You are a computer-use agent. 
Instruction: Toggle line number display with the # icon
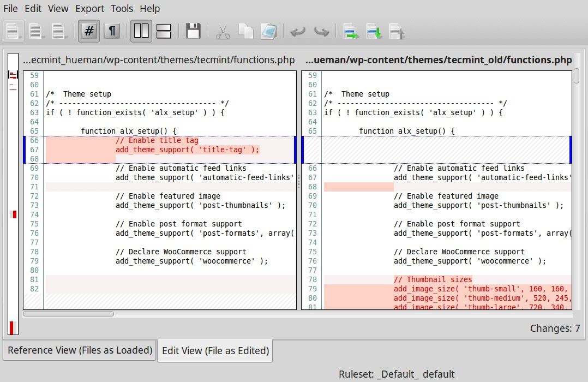[88, 31]
